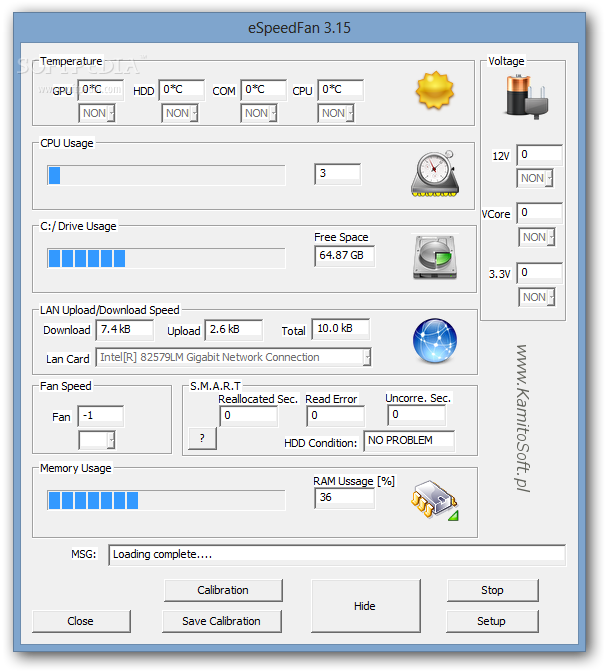The width and height of the screenshot is (606, 672).
Task: Click the VCore voltage value field
Action: 540,213
